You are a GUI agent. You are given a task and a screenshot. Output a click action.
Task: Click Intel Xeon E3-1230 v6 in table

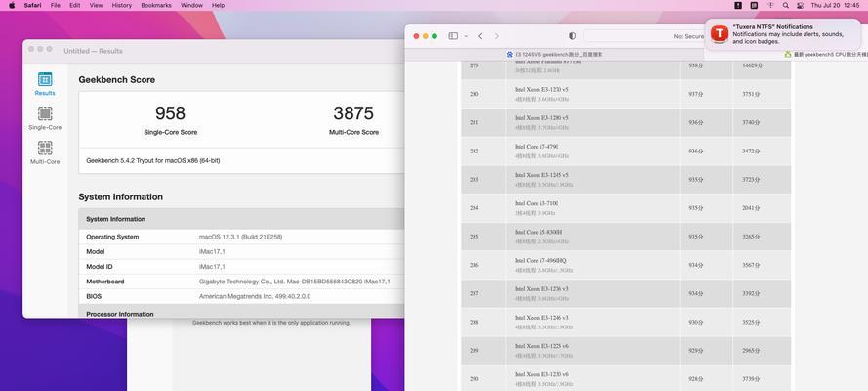tap(541, 374)
